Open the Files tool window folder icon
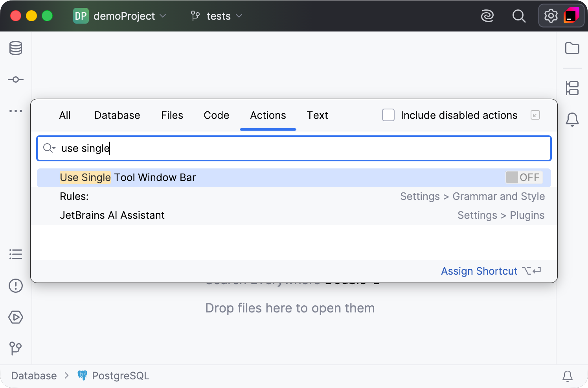The width and height of the screenshot is (588, 388). (572, 48)
